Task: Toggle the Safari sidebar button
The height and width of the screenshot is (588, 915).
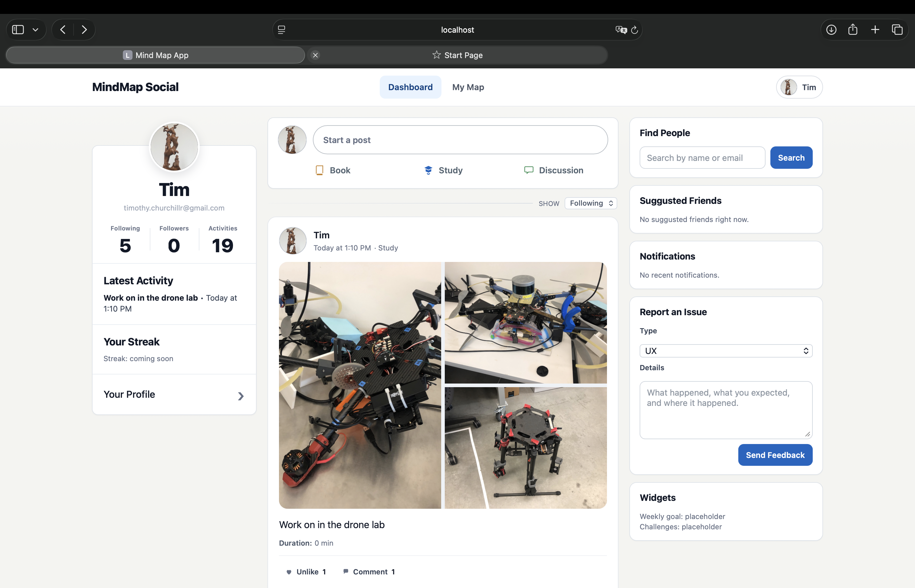Action: 18,30
